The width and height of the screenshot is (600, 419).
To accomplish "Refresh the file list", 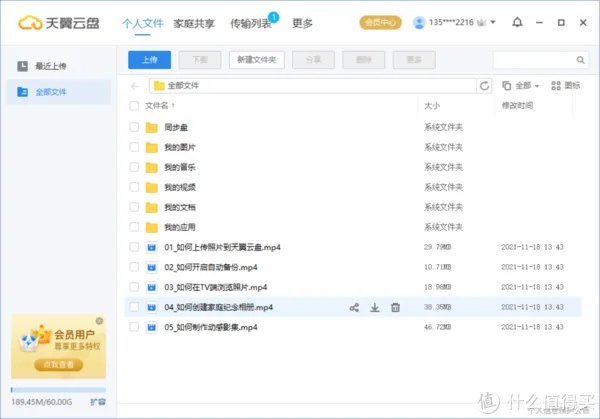I will point(484,86).
